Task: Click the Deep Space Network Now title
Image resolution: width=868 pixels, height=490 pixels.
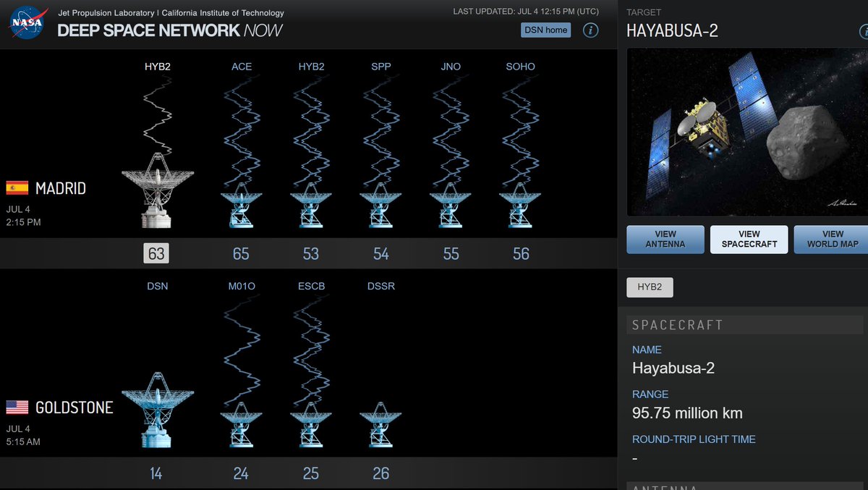Action: point(170,30)
